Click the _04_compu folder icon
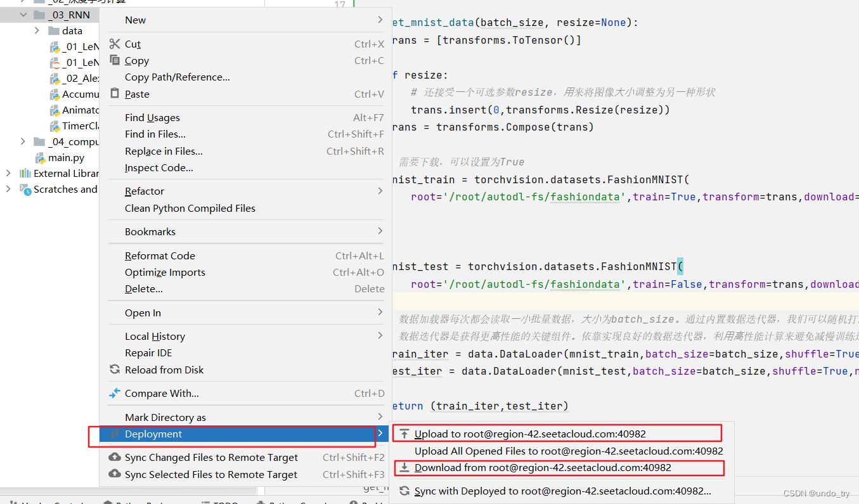Screen dimensions: 859x504 39,141
